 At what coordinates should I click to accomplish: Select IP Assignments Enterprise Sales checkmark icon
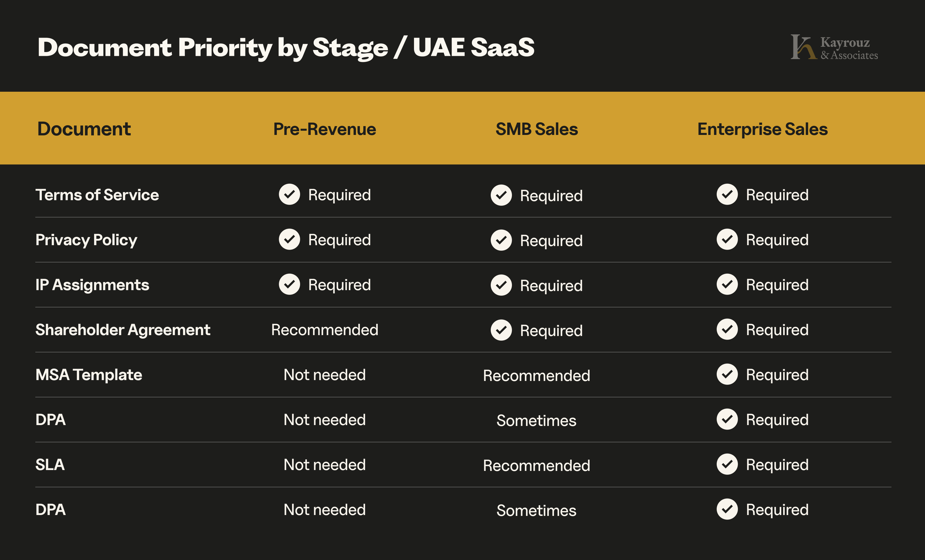(727, 284)
